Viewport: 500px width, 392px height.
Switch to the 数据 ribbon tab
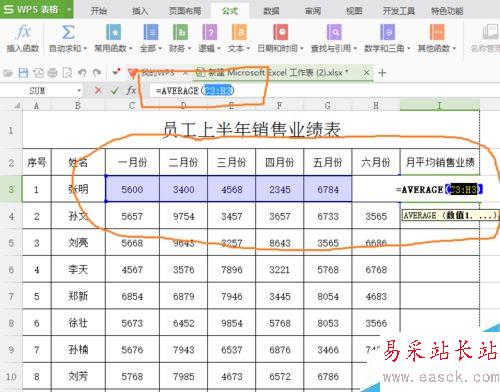(x=271, y=11)
